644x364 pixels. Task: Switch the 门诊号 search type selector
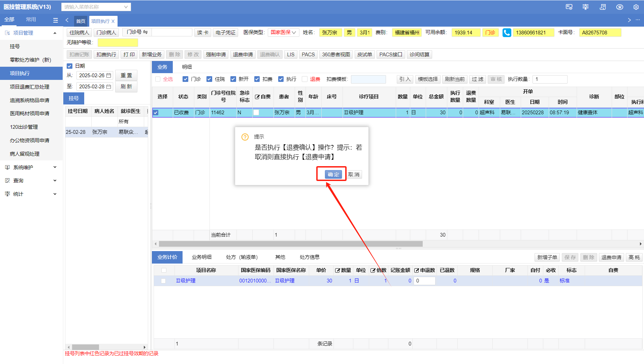(x=137, y=32)
